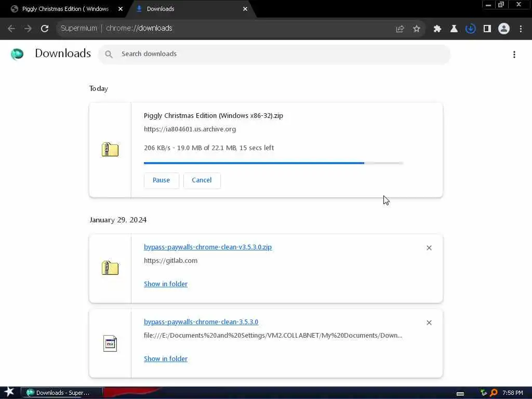Viewport: 532px width, 399px height.
Task: Bookmark this page with the star
Action: (x=417, y=29)
